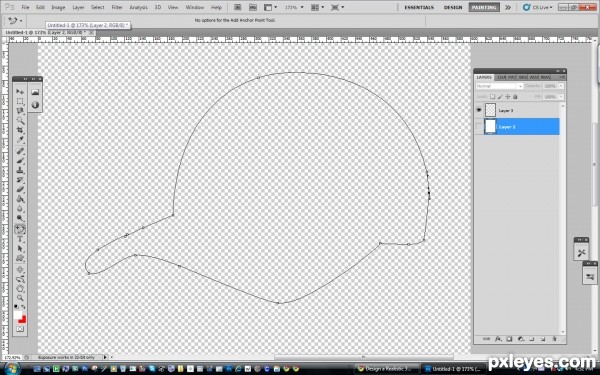Image resolution: width=600 pixels, height=375 pixels.
Task: Select the Hand tool
Action: click(x=20, y=288)
